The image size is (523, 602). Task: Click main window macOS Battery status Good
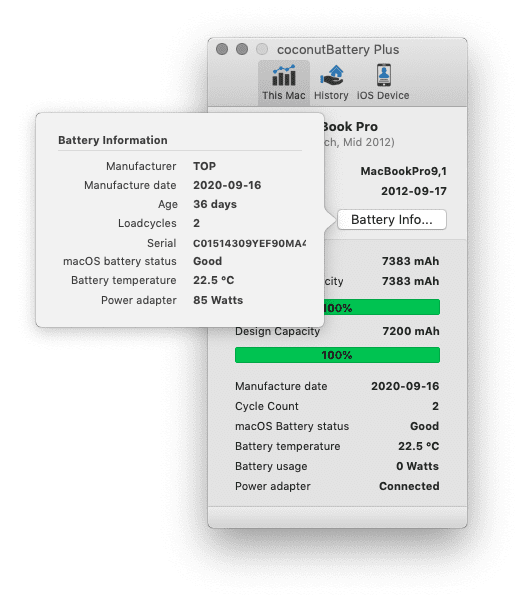pyautogui.click(x=424, y=426)
